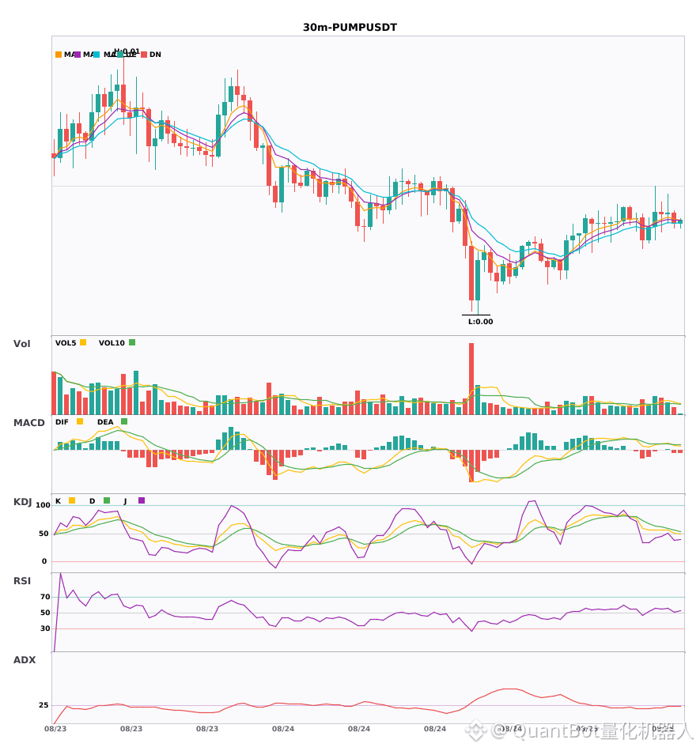Click the RSI panel label
The width and height of the screenshot is (700, 751).
coord(22,581)
